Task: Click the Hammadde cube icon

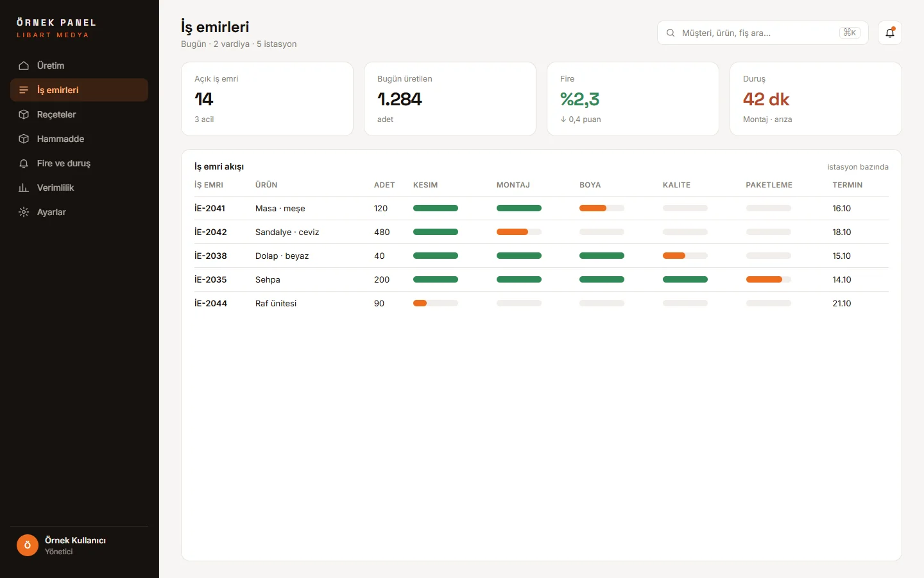Action: pos(24,139)
